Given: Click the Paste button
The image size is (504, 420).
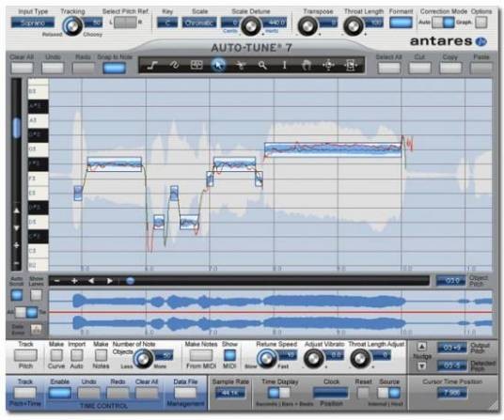Looking at the screenshot, I should 481,68.
